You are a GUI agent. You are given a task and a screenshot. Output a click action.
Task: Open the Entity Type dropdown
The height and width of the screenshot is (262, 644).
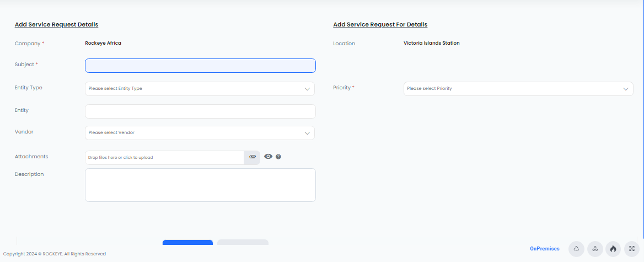pyautogui.click(x=200, y=89)
